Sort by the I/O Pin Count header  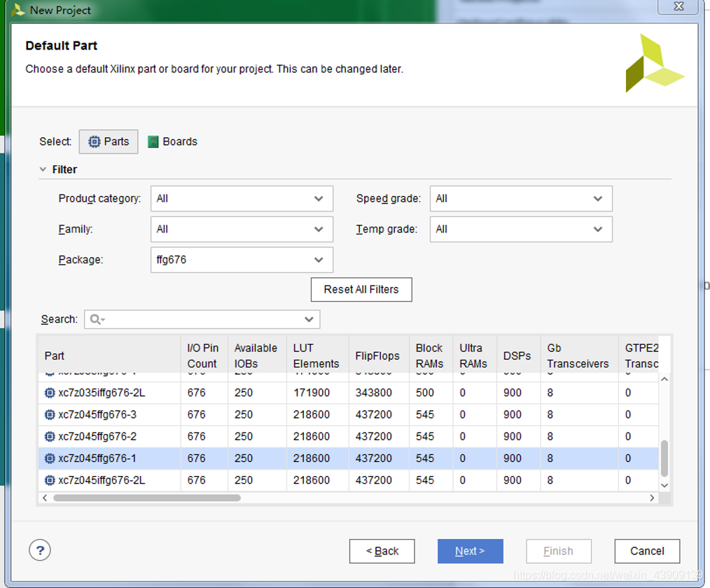(x=204, y=356)
